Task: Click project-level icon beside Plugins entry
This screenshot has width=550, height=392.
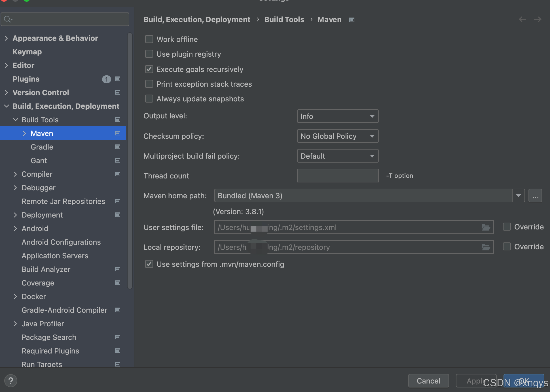Action: (118, 79)
